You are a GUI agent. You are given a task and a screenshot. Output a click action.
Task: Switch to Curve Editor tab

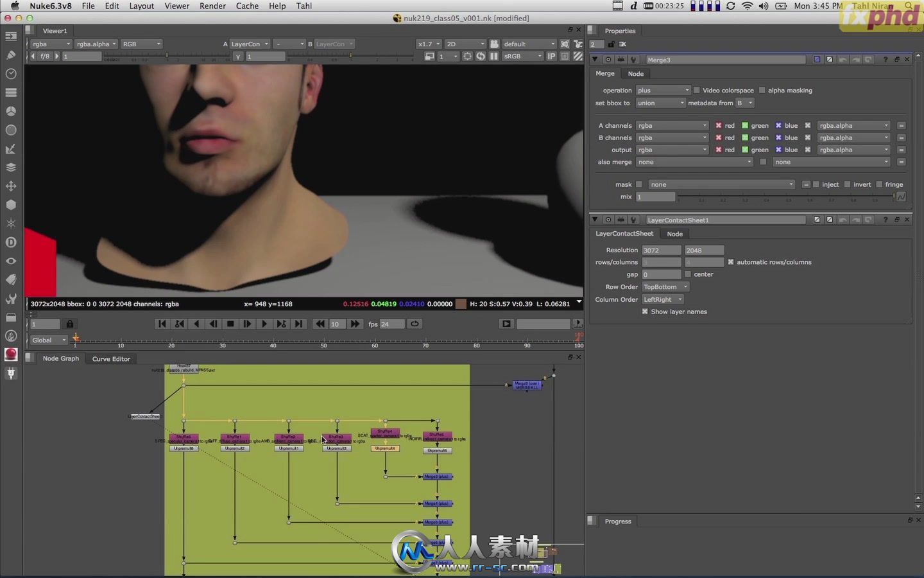pyautogui.click(x=111, y=359)
